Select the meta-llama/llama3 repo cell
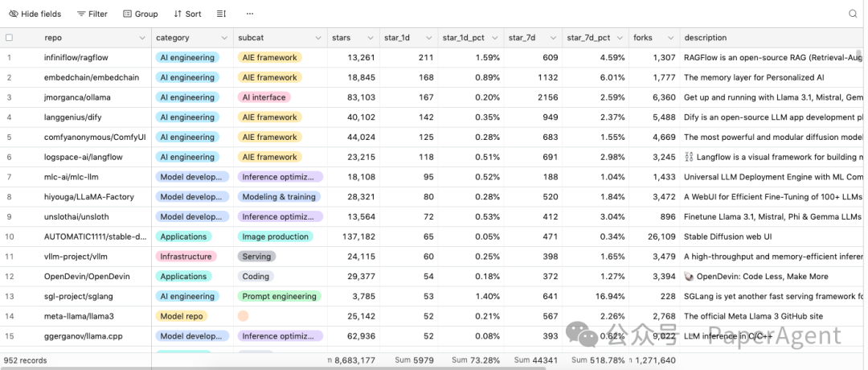The width and height of the screenshot is (868, 370). click(79, 317)
